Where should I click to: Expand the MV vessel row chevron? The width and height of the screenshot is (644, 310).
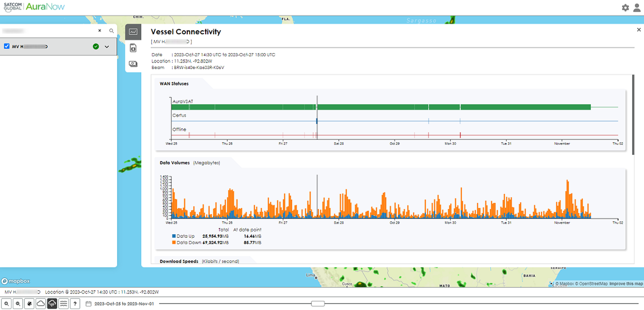pos(107,47)
